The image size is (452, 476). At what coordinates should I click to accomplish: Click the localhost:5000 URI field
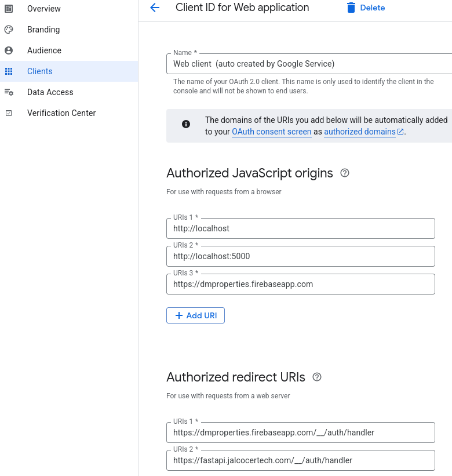click(x=300, y=256)
